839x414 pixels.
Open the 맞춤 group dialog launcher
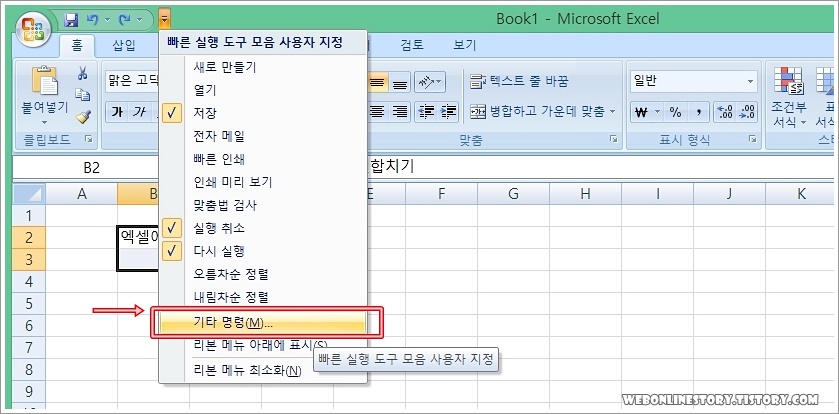pos(613,140)
